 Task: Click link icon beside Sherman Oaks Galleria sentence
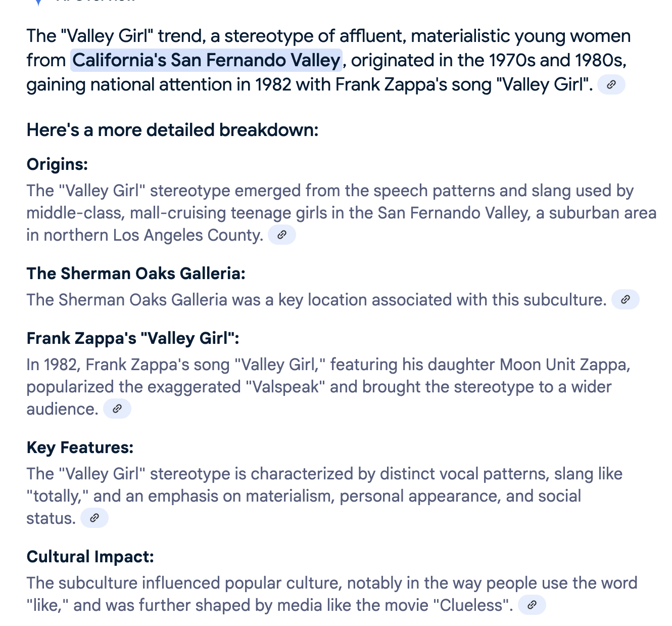pyautogui.click(x=625, y=299)
